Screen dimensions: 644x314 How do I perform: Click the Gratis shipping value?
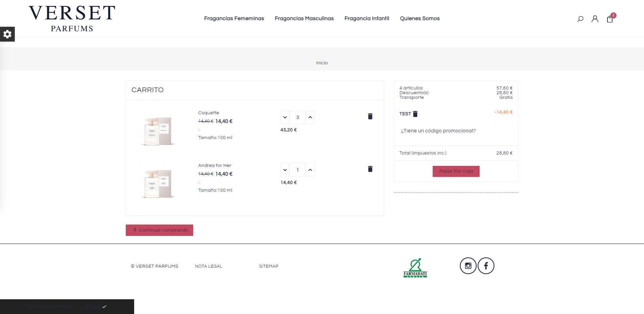(x=506, y=98)
